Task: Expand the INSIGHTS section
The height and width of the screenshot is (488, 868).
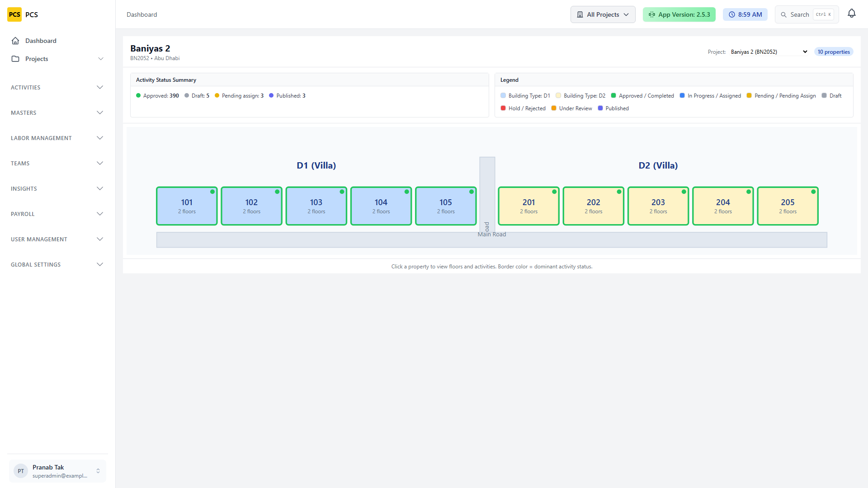Action: (57, 188)
